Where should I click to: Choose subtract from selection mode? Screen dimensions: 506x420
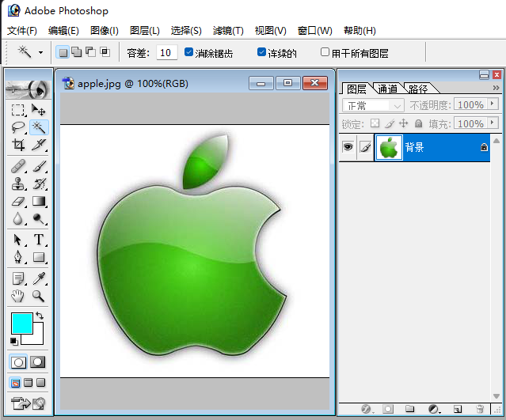tap(91, 52)
